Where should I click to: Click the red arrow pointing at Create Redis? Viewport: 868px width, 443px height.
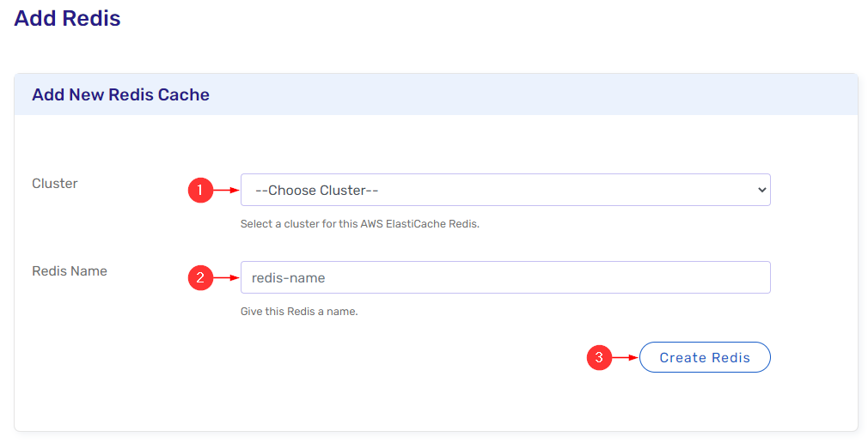click(625, 358)
